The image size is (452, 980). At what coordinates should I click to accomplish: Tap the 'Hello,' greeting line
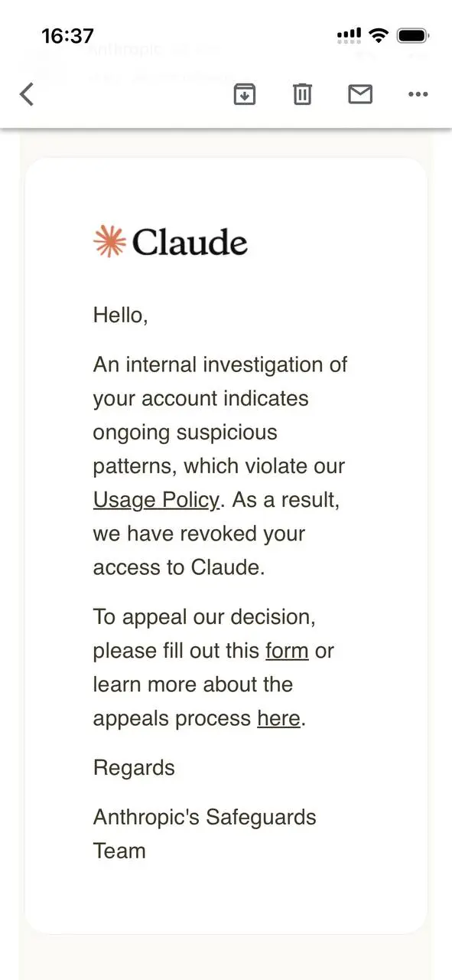pyautogui.click(x=121, y=315)
